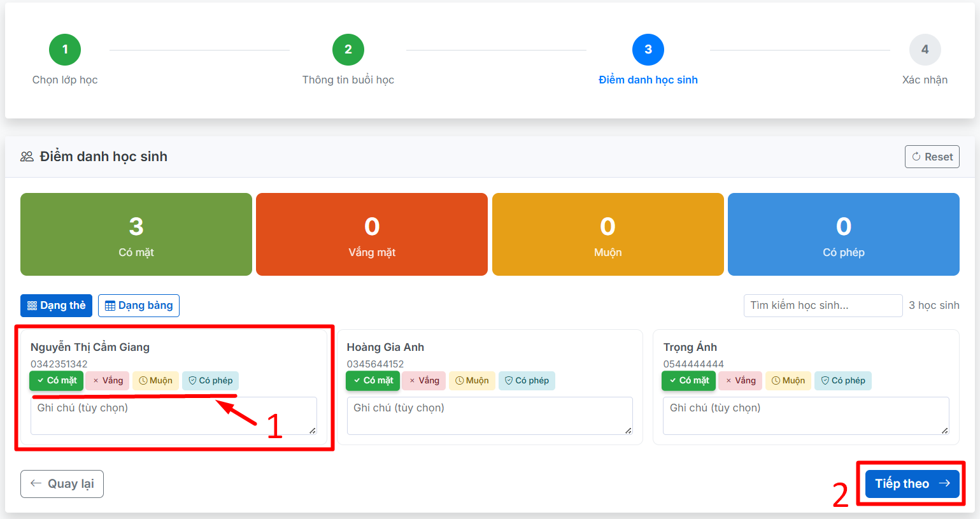
Task: Set Nguyễn Thị Cẩm Giang to Muộn
Action: (x=155, y=381)
